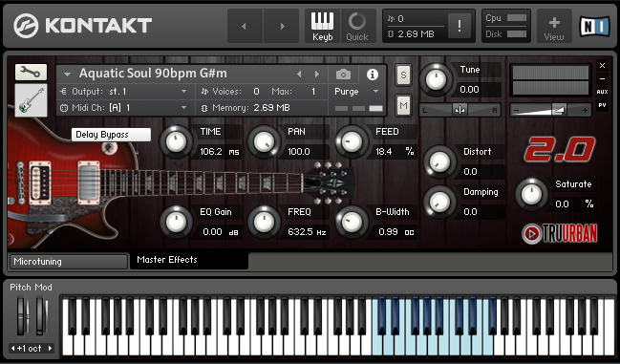Click the Saturate knob
This screenshot has width=620, height=364.
coord(531,194)
